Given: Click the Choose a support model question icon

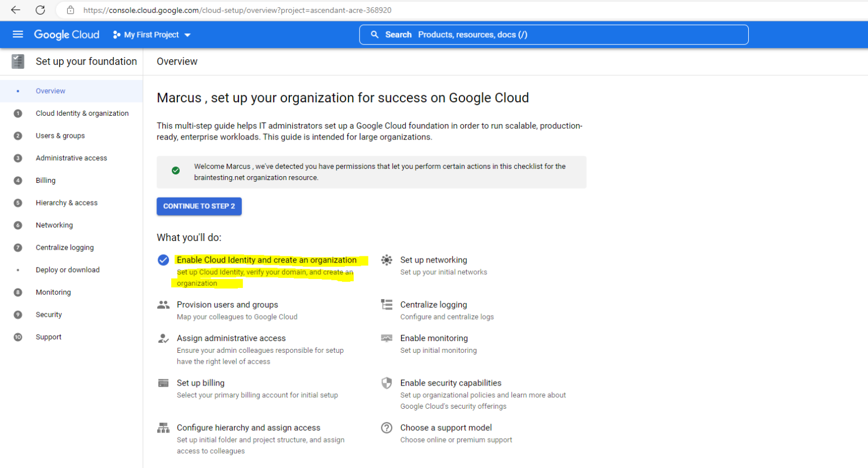Looking at the screenshot, I should pyautogui.click(x=387, y=428).
